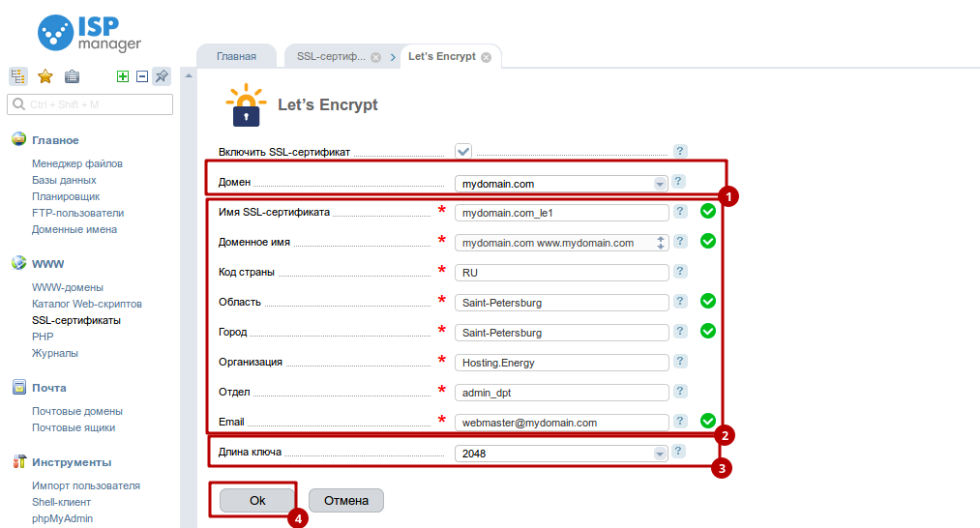Collapse all menu sections with minus icon
This screenshot has height=528, width=980.
[142, 76]
